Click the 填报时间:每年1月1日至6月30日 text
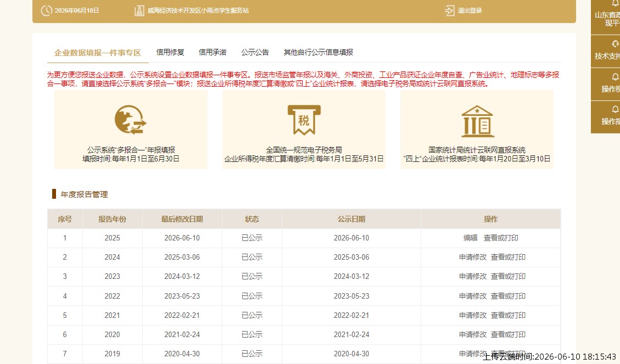Image resolution: width=620 pixels, height=364 pixels. (131, 159)
